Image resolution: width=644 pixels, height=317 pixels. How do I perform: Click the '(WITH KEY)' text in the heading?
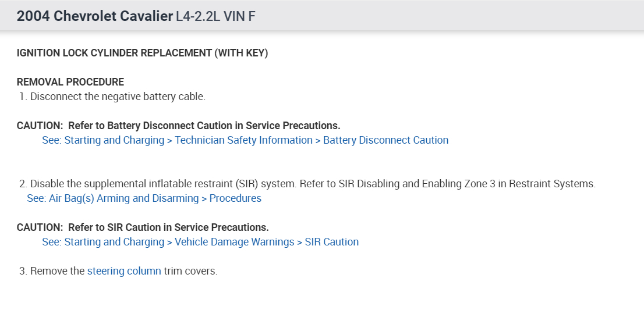tap(241, 53)
